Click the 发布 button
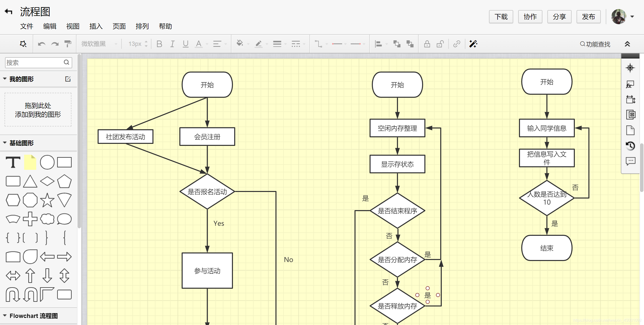644x325 pixels. pos(588,17)
